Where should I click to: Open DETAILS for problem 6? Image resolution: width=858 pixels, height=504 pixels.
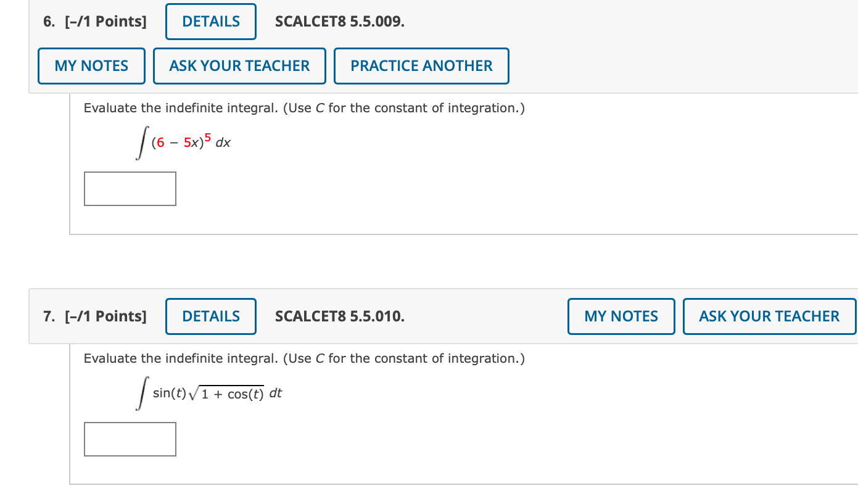(x=210, y=21)
